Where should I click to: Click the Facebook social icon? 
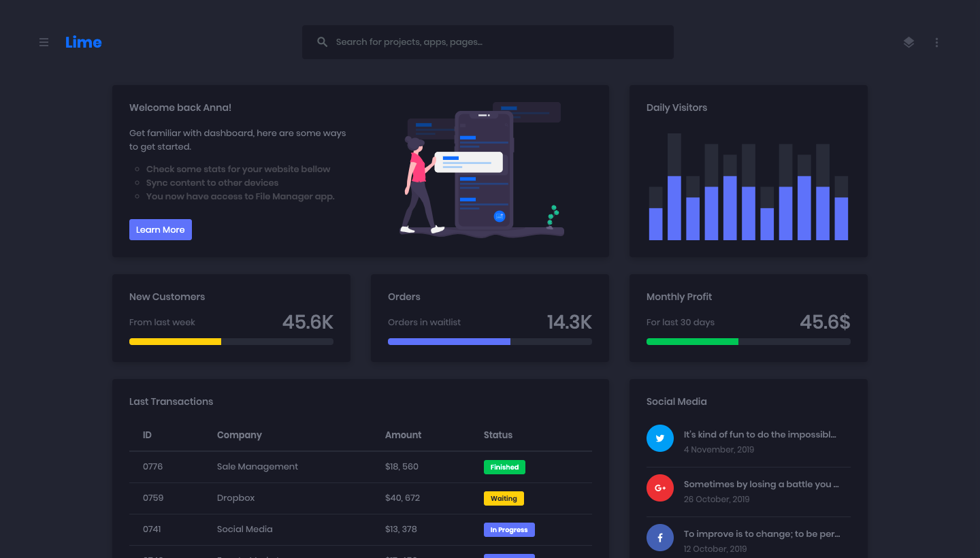659,538
